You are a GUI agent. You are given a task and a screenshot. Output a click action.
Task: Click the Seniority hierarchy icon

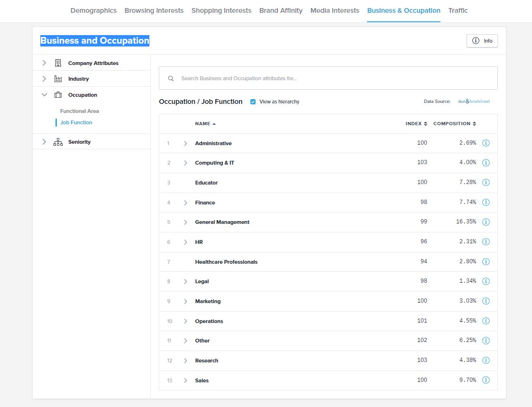pos(57,141)
